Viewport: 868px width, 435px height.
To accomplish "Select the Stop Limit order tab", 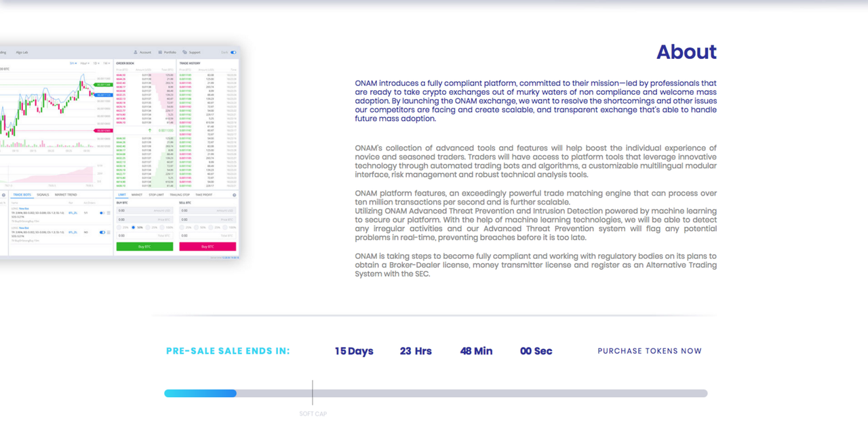I will tap(156, 194).
